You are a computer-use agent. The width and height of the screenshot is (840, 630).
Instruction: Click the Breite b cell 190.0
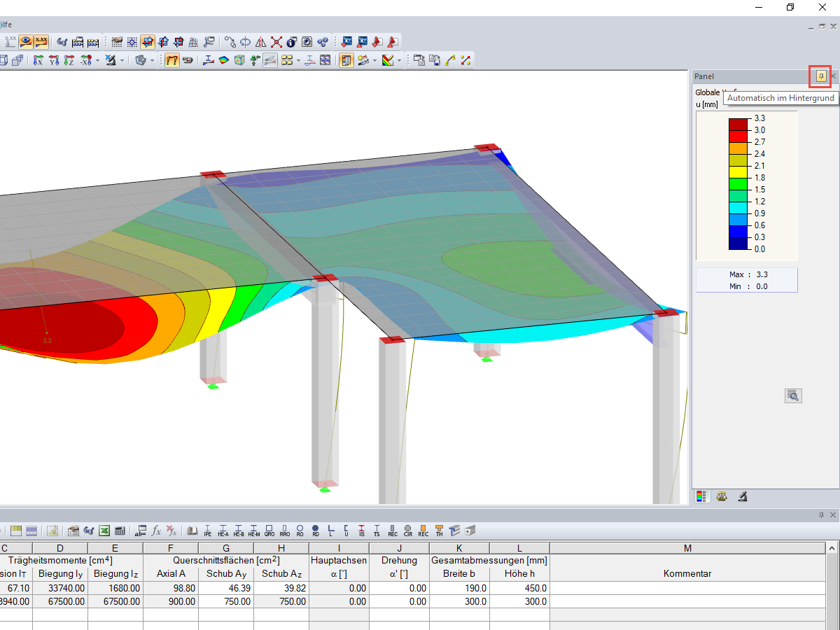(459, 588)
